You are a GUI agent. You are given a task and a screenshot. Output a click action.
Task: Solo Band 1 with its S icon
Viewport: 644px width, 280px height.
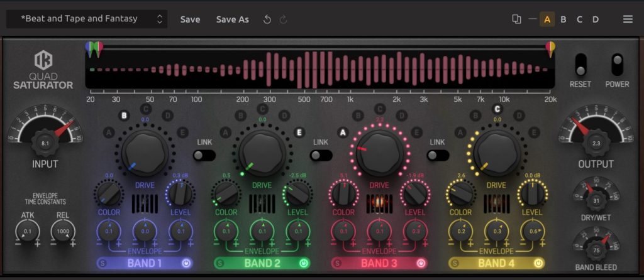pyautogui.click(x=103, y=263)
